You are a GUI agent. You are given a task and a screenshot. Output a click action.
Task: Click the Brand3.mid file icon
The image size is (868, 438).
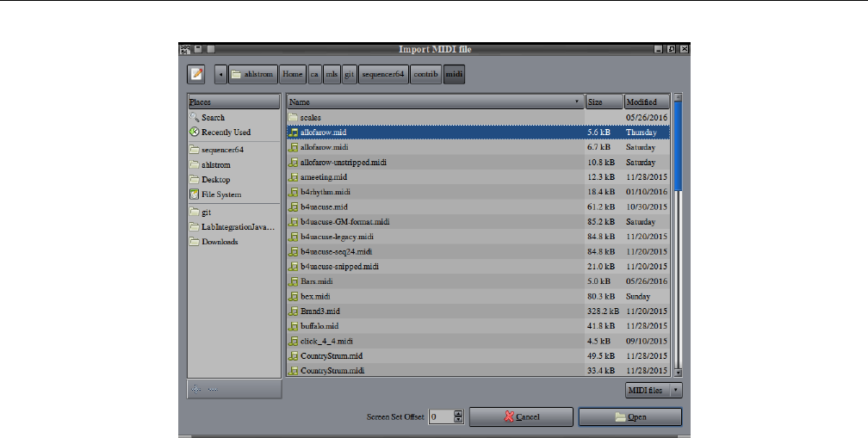point(294,312)
